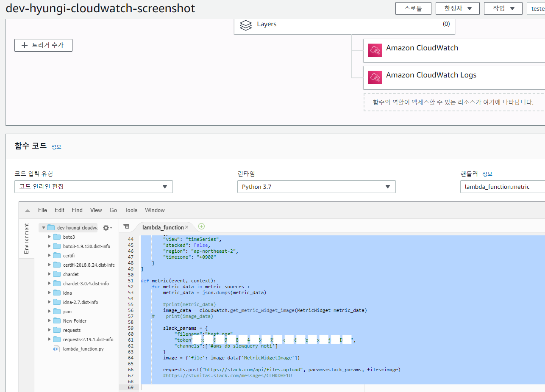Select the New Folder tree item
545x392 pixels.
pyautogui.click(x=75, y=321)
